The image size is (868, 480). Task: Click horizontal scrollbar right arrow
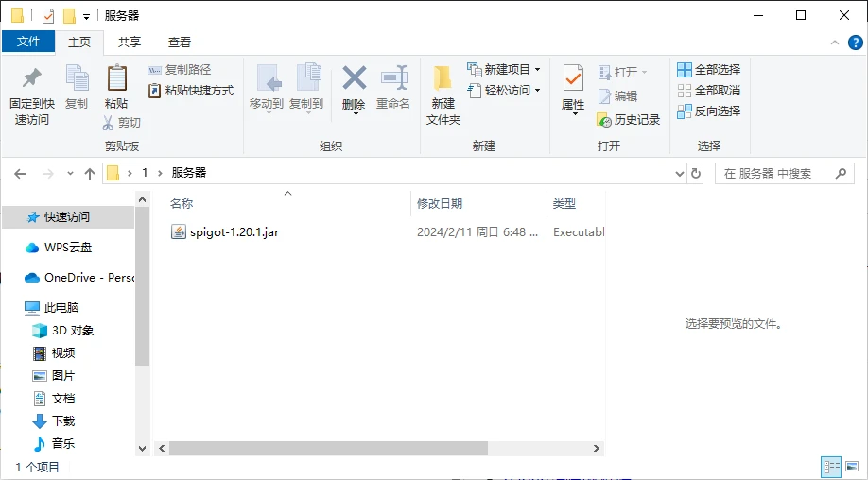(x=597, y=449)
